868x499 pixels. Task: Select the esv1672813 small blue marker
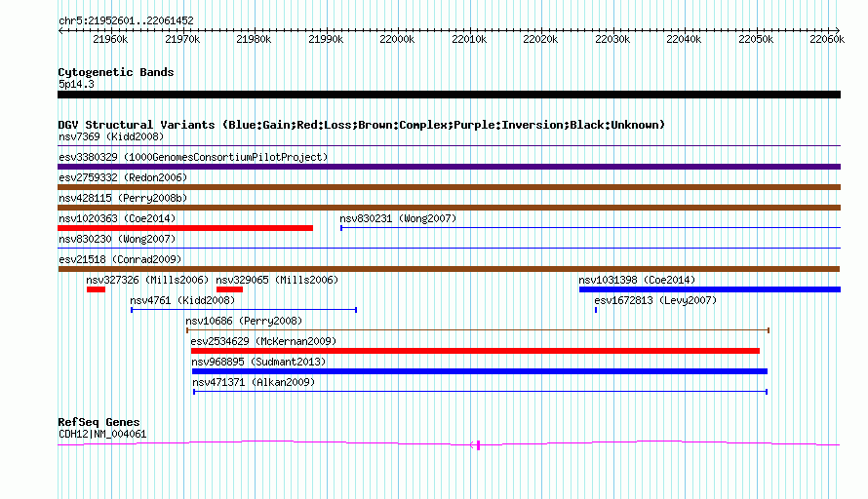click(596, 310)
